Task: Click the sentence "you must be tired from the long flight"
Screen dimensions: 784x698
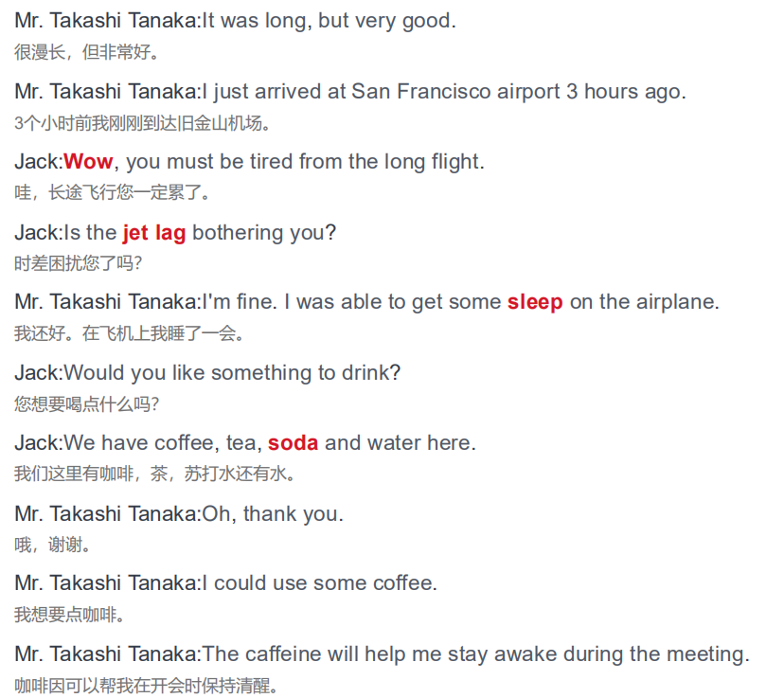Action: click(305, 162)
